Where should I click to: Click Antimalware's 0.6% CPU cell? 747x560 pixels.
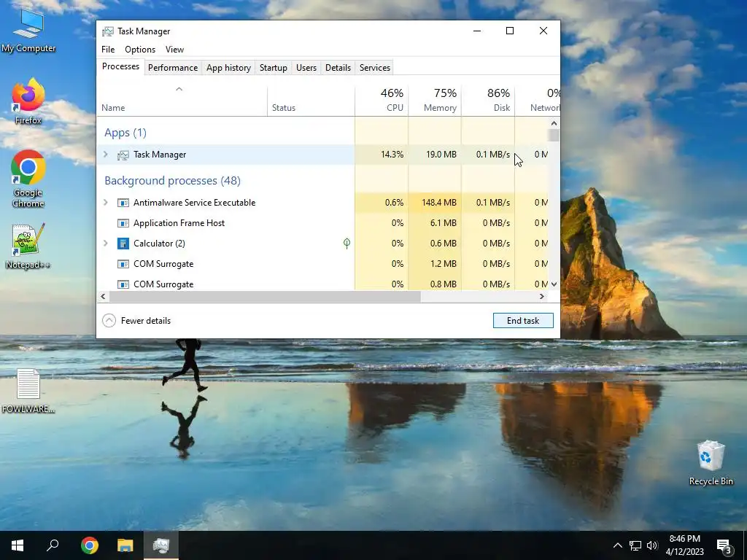pyautogui.click(x=382, y=203)
